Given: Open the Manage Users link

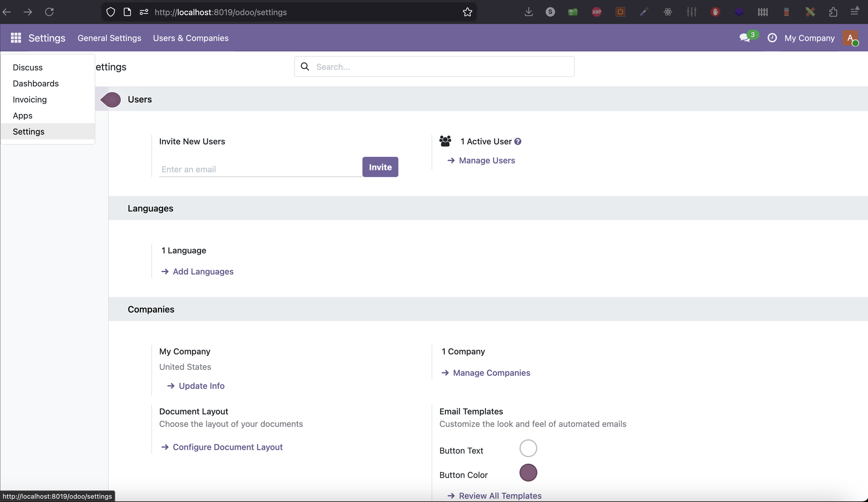Looking at the screenshot, I should click(x=487, y=160).
